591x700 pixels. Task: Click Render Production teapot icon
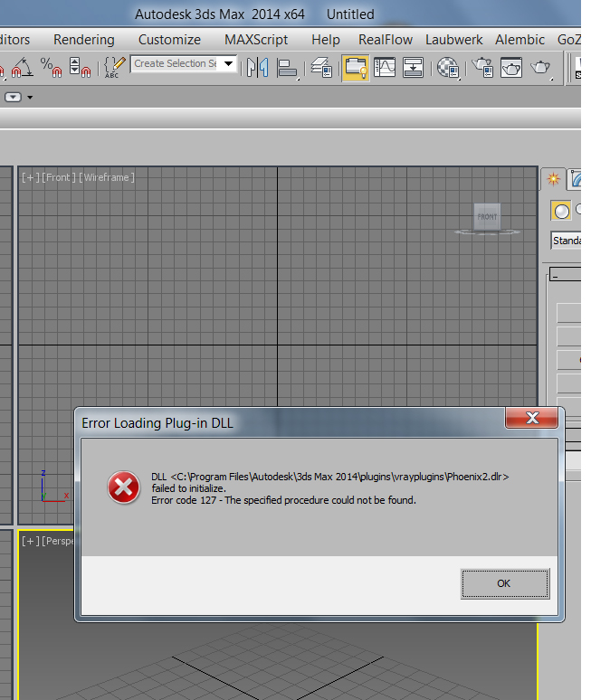pos(540,68)
